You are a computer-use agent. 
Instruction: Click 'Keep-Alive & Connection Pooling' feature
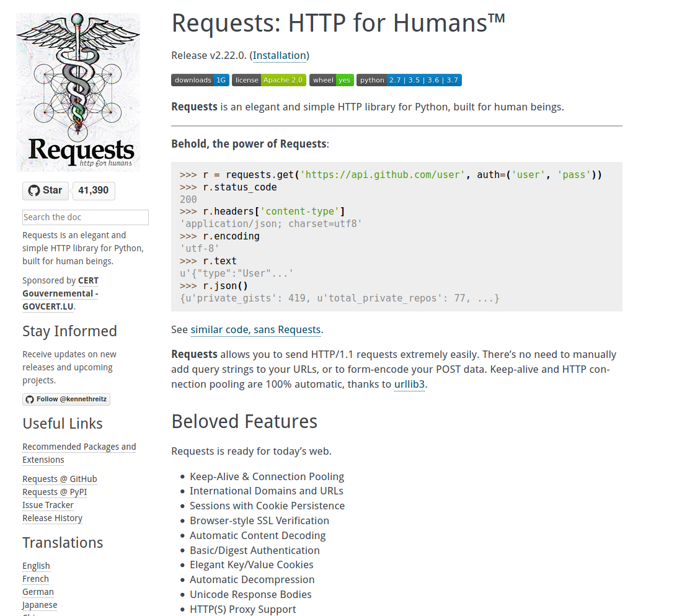(x=267, y=476)
